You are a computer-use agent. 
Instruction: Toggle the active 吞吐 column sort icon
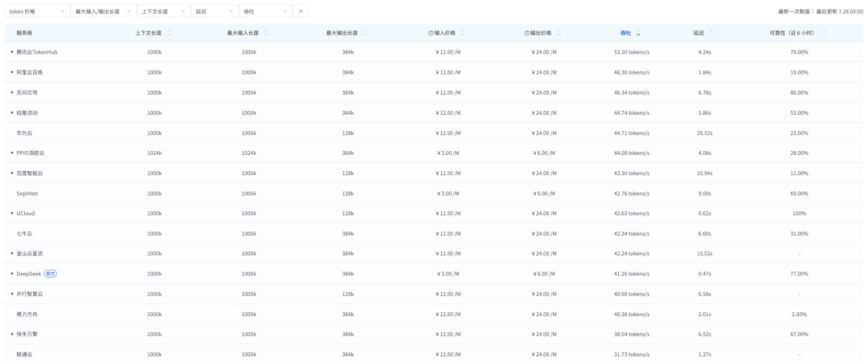[638, 33]
